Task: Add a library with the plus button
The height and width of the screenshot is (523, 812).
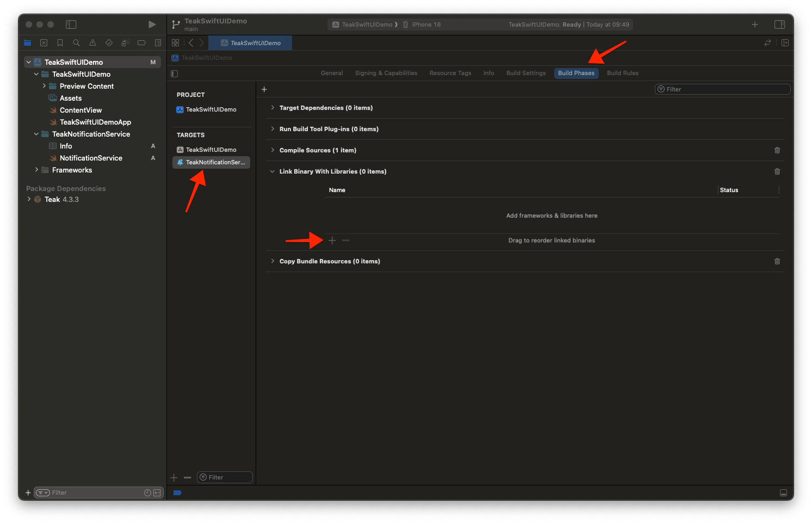Action: click(x=332, y=241)
